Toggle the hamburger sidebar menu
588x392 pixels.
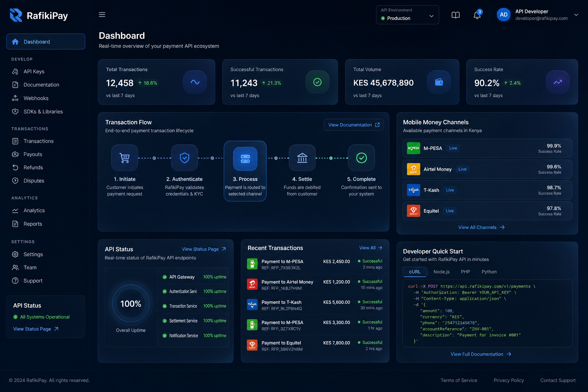[x=102, y=15]
